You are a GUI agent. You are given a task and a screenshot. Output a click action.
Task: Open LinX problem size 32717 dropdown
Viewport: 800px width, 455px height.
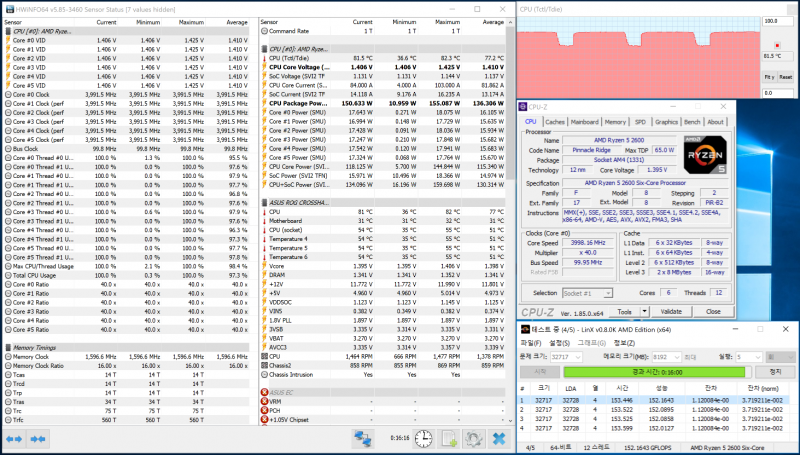578,357
